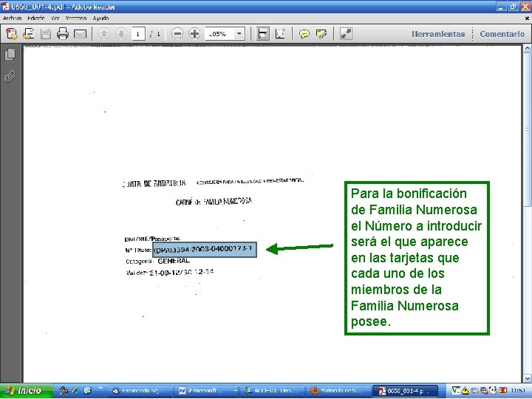Screen dimensions: 532x399
Task: Click first quick launch icon beside Inicio
Action: [64, 391]
